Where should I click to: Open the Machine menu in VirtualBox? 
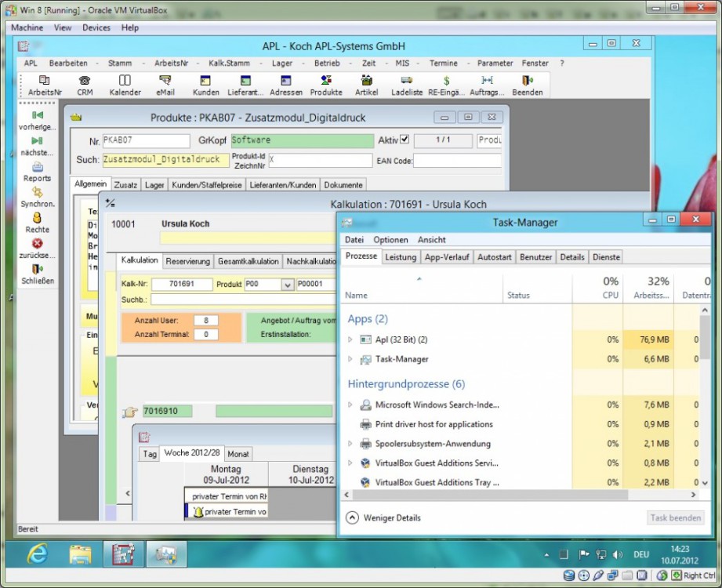27,27
